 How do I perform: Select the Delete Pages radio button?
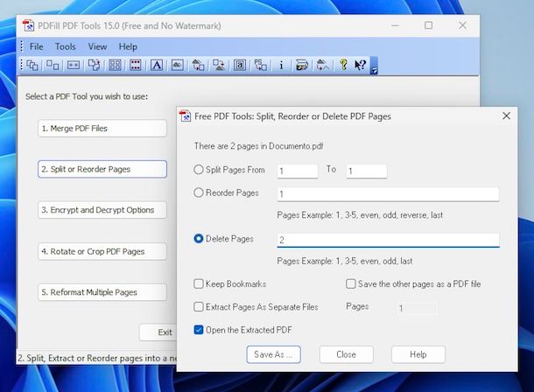click(199, 239)
